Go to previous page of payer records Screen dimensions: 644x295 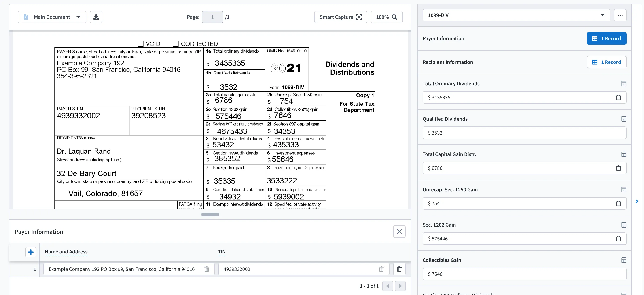tap(388, 286)
